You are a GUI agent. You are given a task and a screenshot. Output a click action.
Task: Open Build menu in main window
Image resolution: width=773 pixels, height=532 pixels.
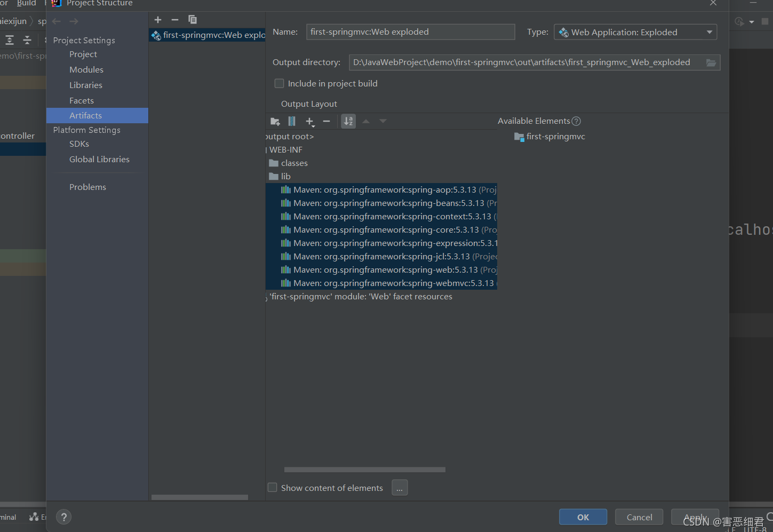pyautogui.click(x=26, y=3)
